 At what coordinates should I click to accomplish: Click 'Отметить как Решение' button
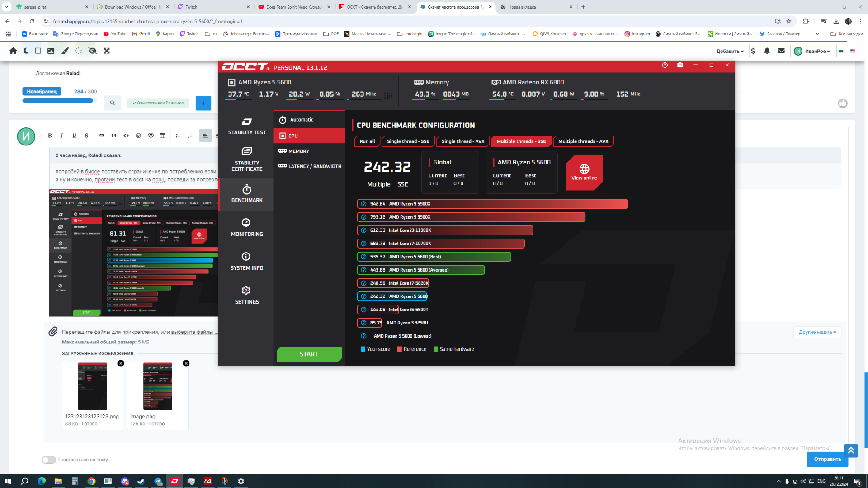coord(158,103)
